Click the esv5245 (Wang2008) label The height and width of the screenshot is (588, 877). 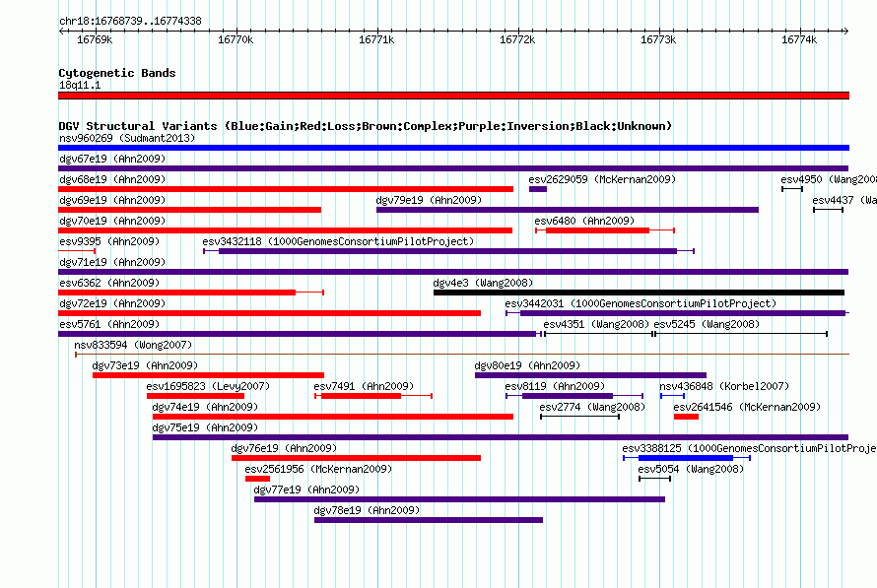[x=707, y=324]
